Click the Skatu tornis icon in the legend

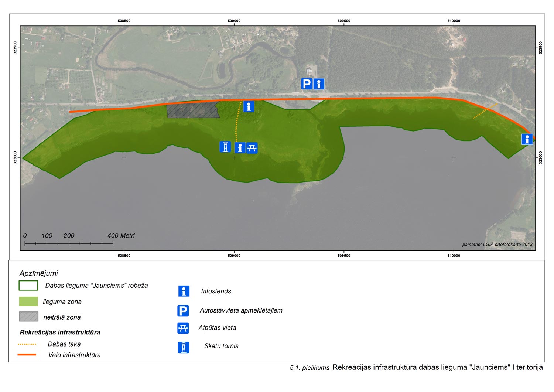pyautogui.click(x=183, y=347)
